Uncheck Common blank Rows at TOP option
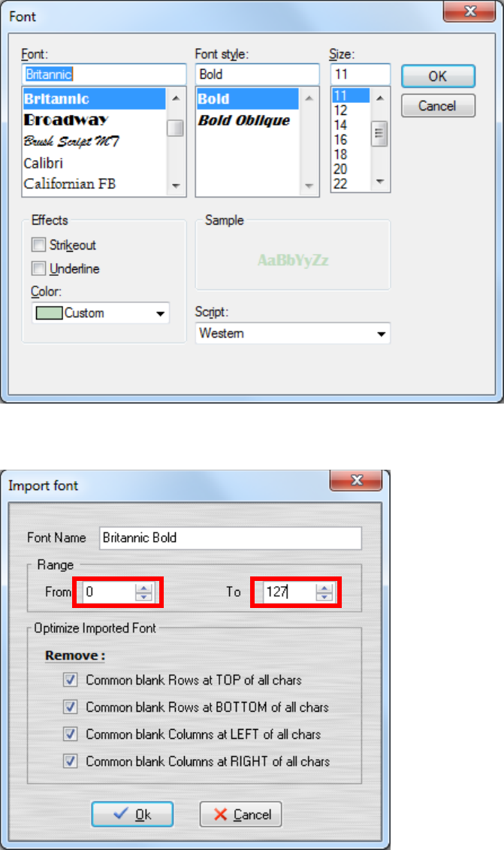 pos(70,680)
